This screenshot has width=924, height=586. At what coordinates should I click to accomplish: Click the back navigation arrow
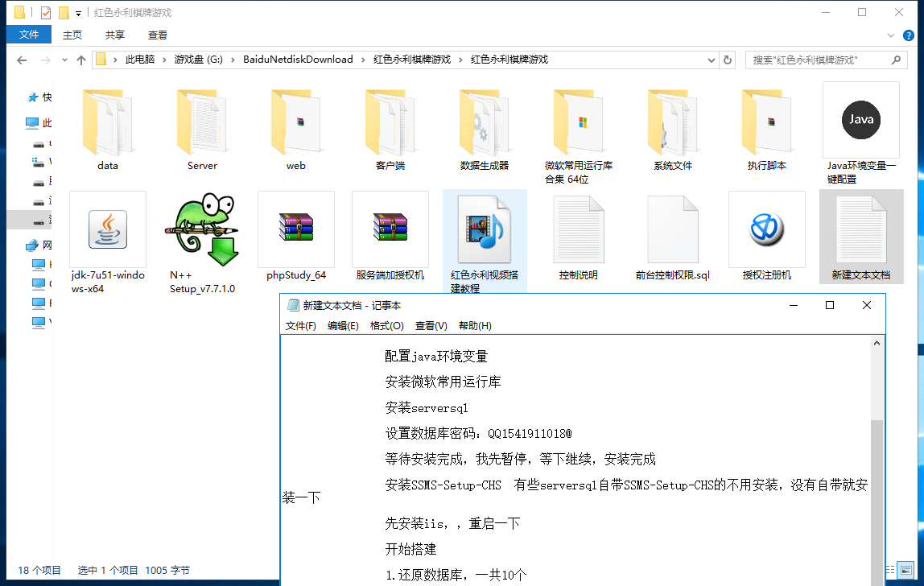click(22, 59)
